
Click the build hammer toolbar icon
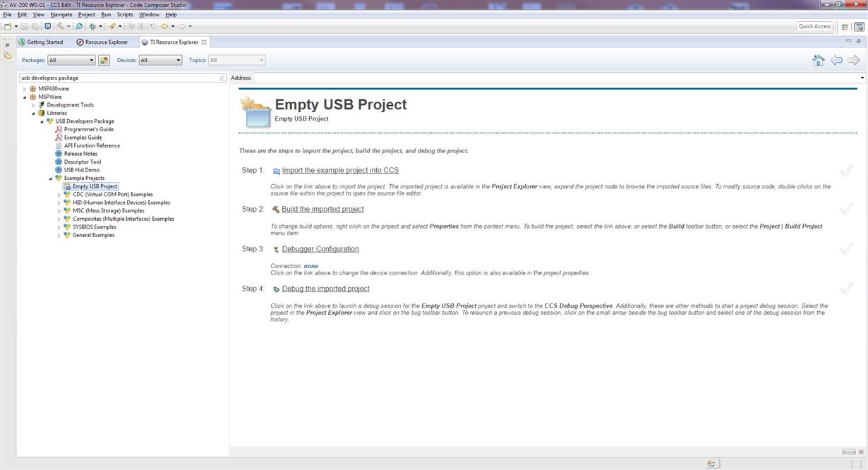[61, 26]
